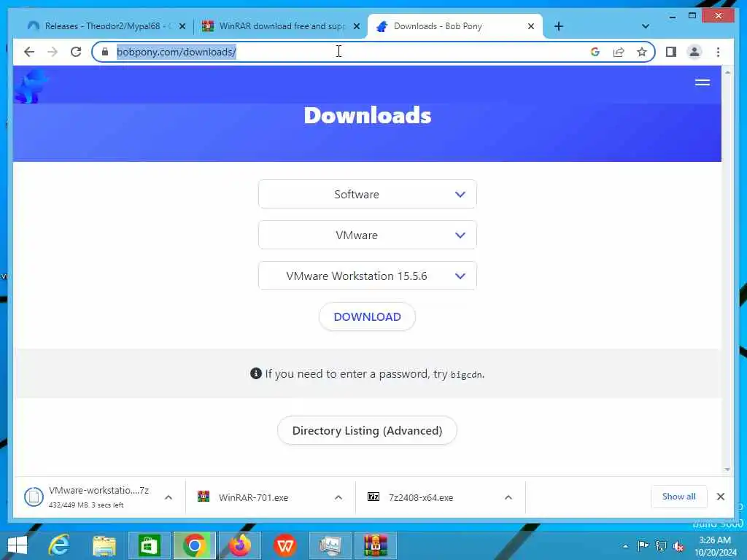Expand the Software category dropdown

(x=368, y=194)
